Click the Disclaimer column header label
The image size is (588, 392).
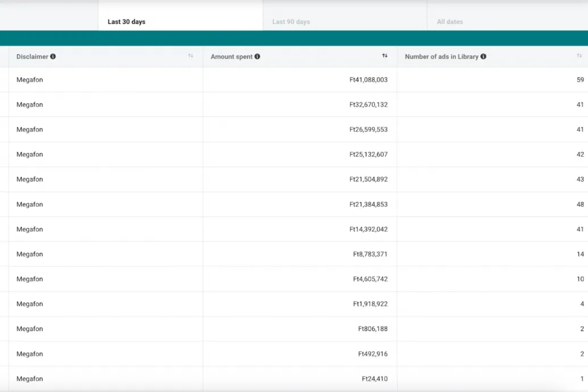tap(32, 57)
